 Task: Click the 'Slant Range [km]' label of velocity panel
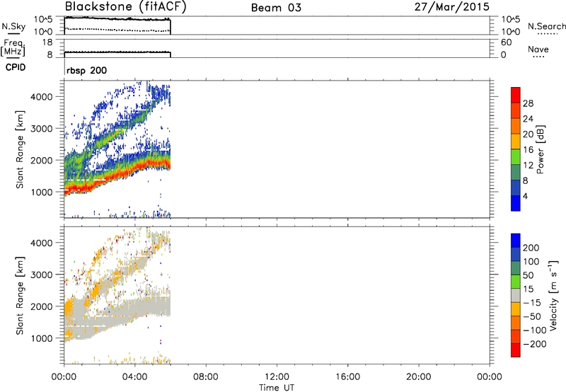(x=20, y=296)
